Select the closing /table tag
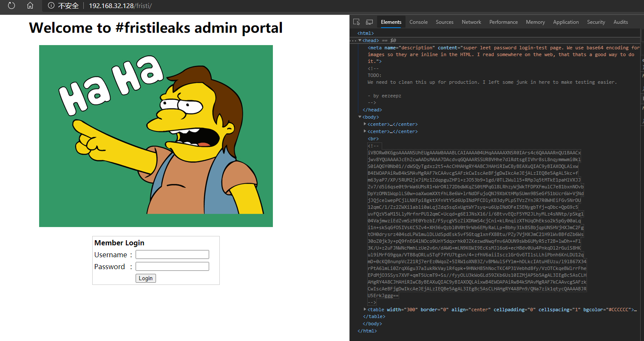The image size is (644, 341). coord(374,316)
